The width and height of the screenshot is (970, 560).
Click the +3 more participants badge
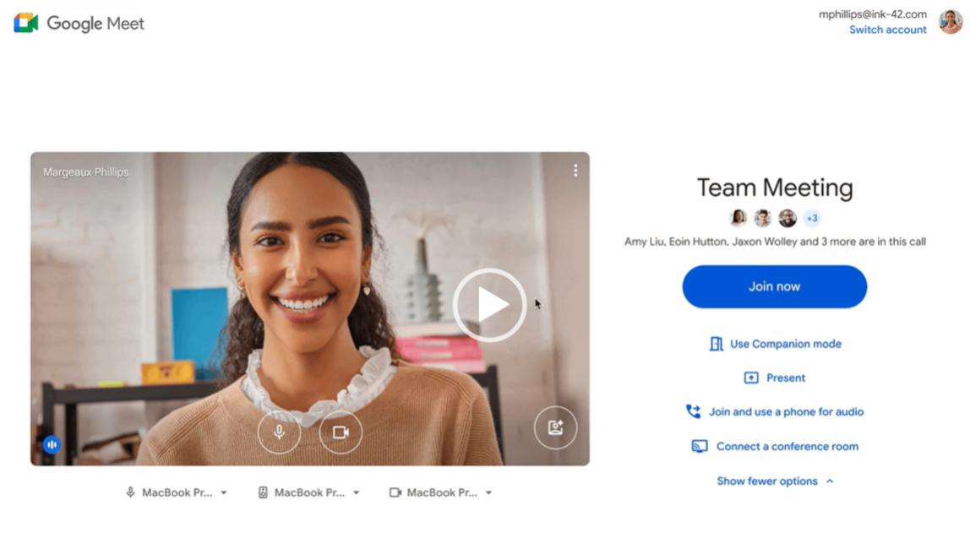[x=812, y=218]
